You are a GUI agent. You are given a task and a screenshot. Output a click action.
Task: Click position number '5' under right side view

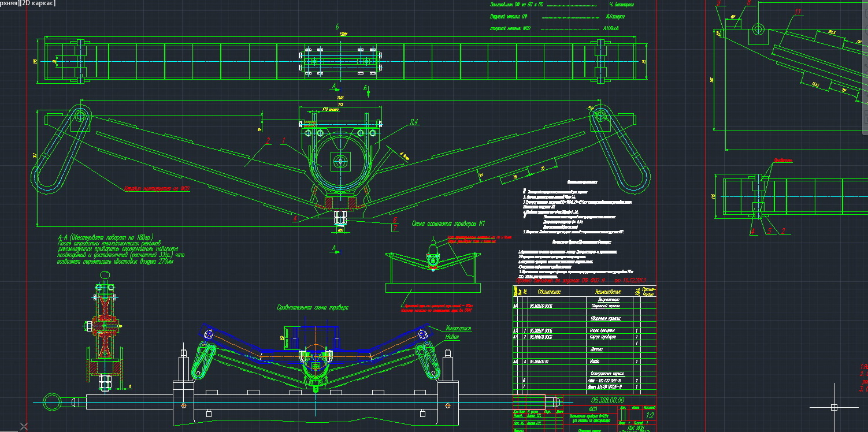(768, 232)
